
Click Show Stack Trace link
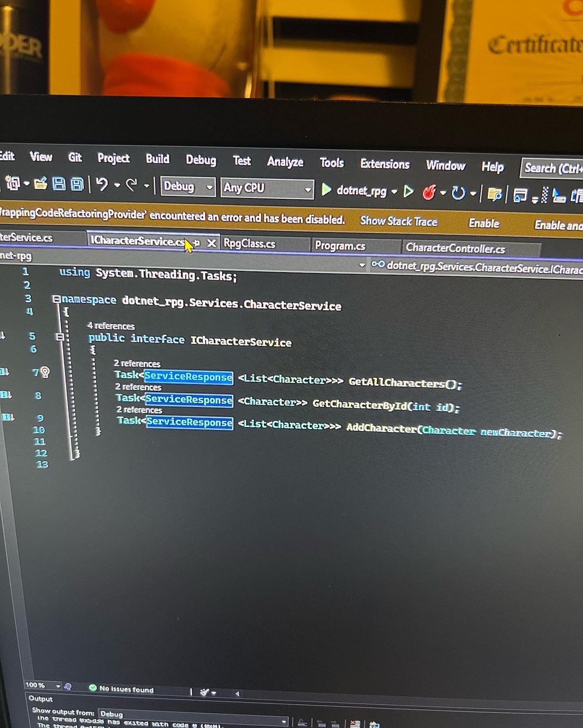tap(399, 221)
